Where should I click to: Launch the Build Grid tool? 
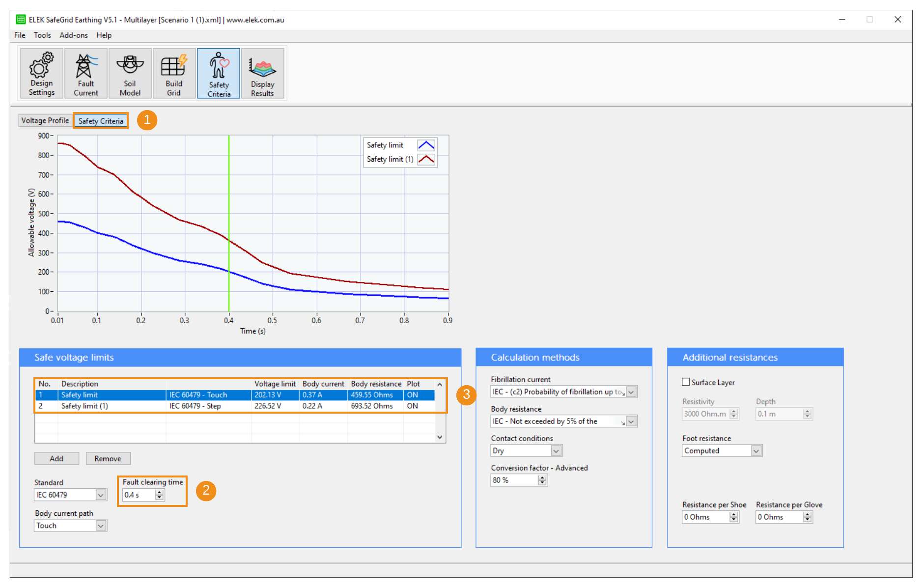pyautogui.click(x=174, y=73)
